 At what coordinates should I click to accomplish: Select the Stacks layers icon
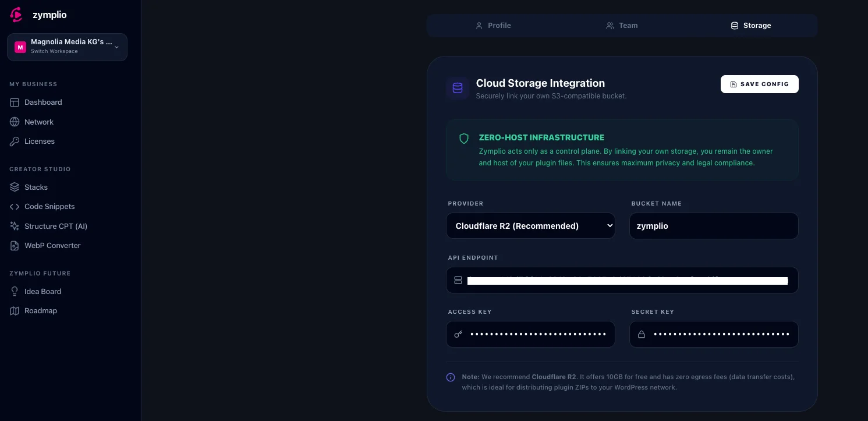pyautogui.click(x=15, y=187)
